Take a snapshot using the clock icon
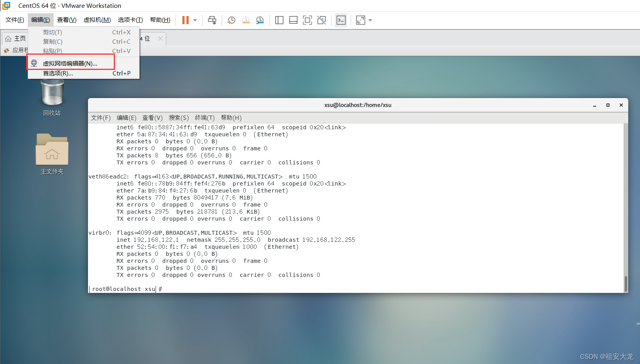Viewport: 640px width, 364px height. [x=231, y=20]
